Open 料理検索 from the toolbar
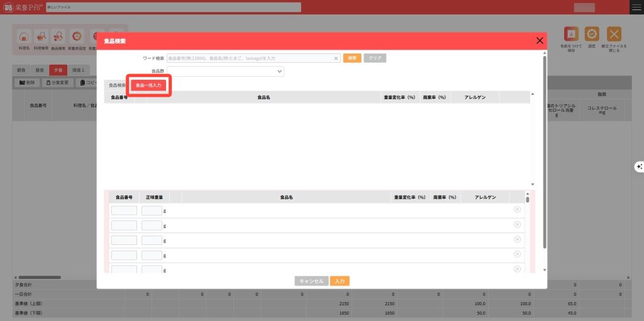Image resolution: width=644 pixels, height=321 pixels. (x=41, y=37)
